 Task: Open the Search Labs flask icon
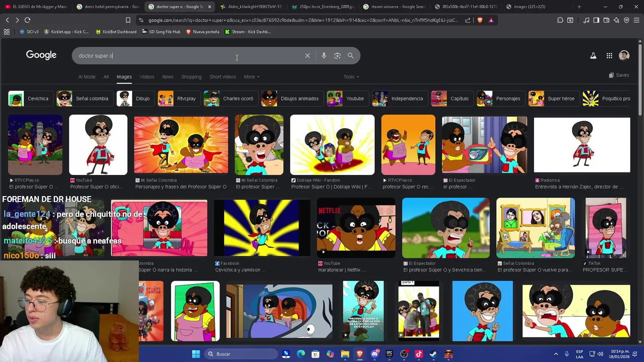coord(593,56)
